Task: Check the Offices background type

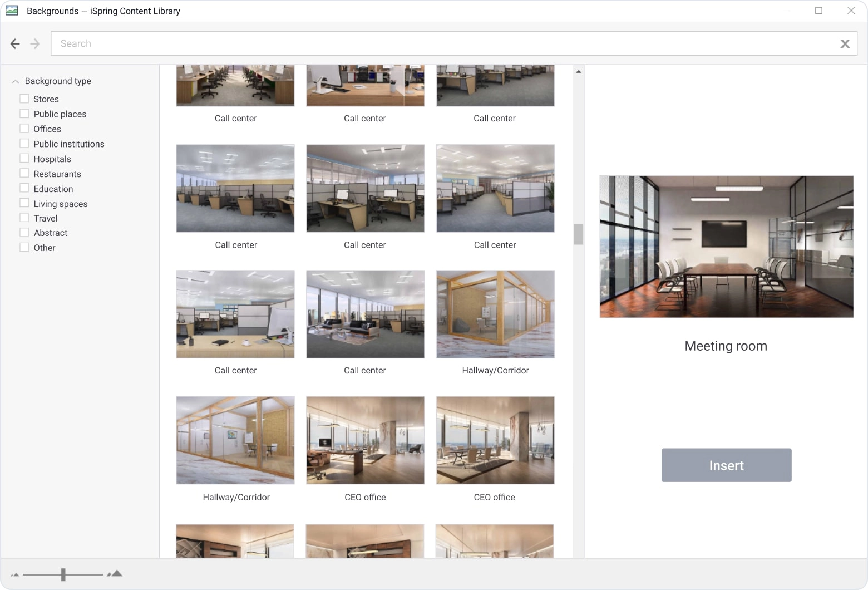Action: pos(24,129)
